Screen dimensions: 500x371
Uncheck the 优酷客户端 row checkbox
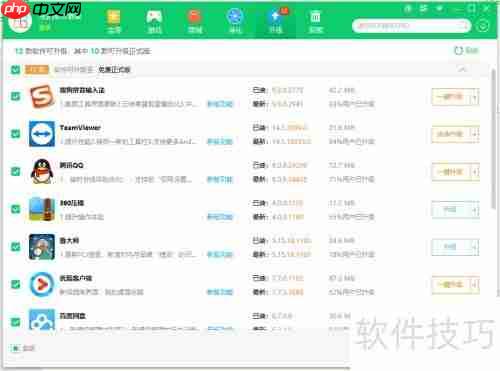point(15,284)
